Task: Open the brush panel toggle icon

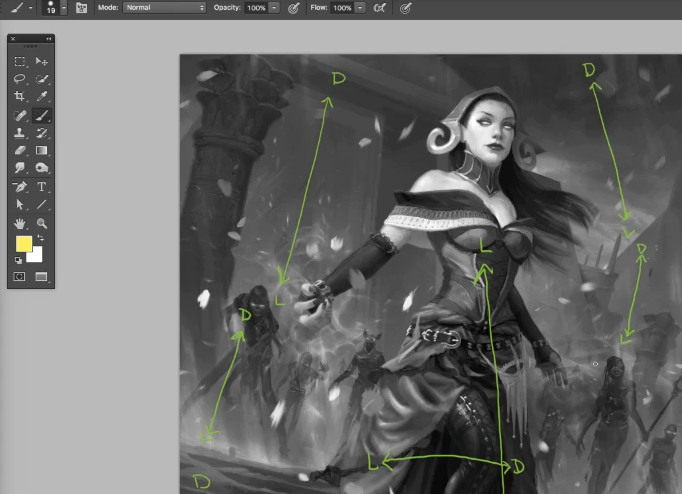Action: [81, 7]
